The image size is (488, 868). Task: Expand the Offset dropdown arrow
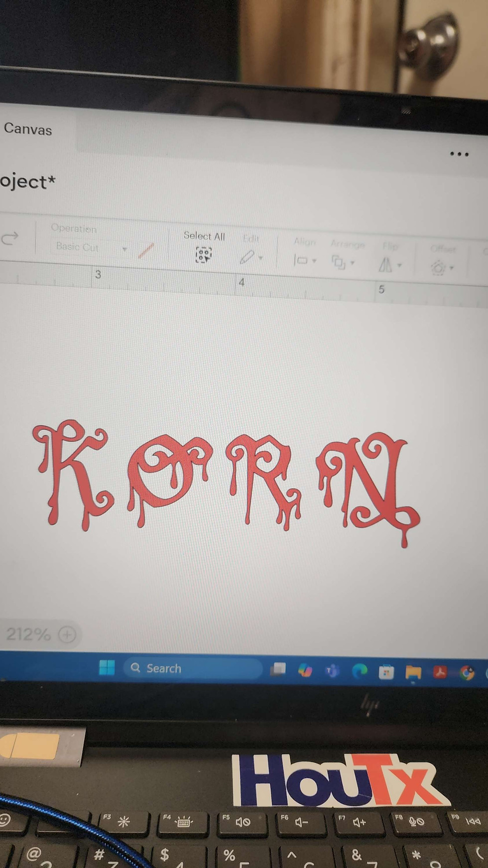click(x=452, y=268)
